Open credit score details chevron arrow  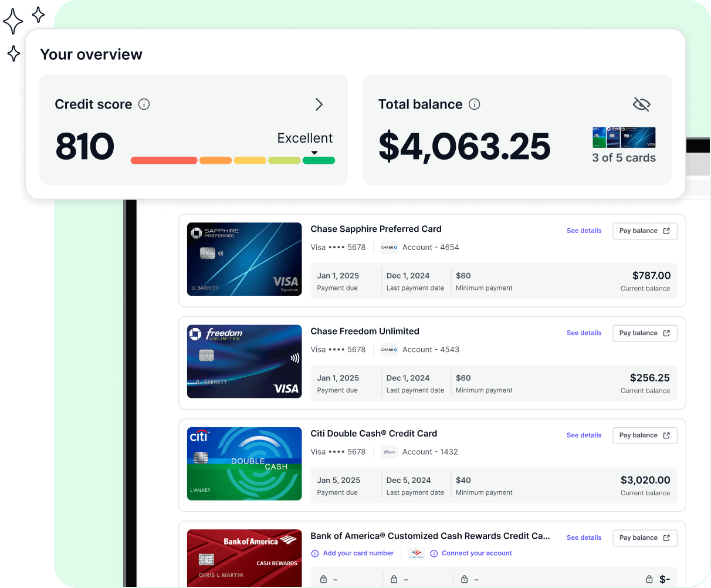pyautogui.click(x=319, y=104)
